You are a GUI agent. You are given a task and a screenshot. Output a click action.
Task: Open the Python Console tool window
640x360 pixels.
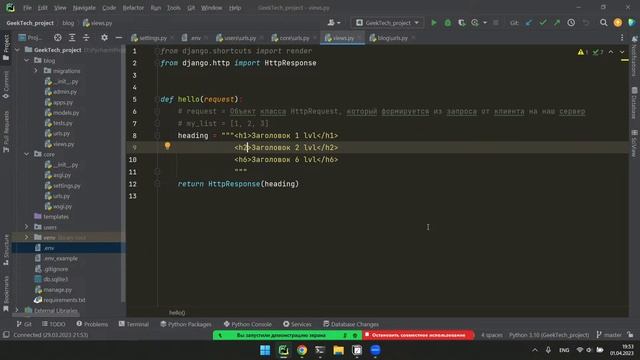click(x=248, y=324)
